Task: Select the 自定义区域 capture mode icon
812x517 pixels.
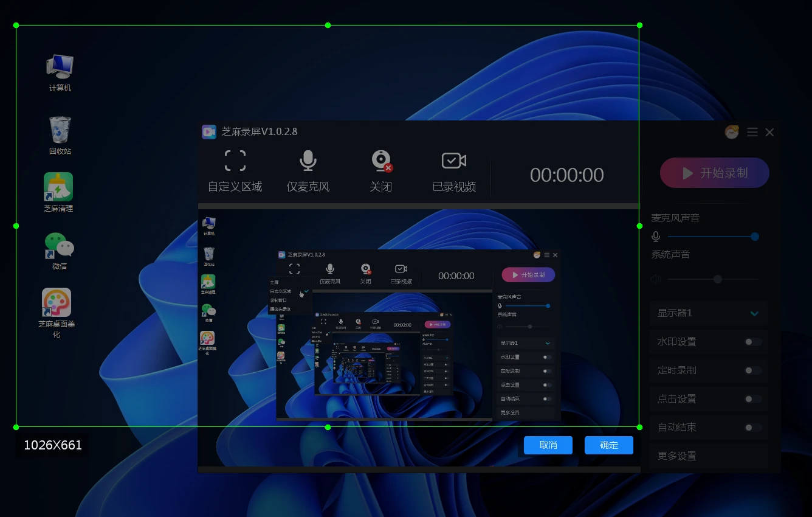Action: [x=235, y=161]
